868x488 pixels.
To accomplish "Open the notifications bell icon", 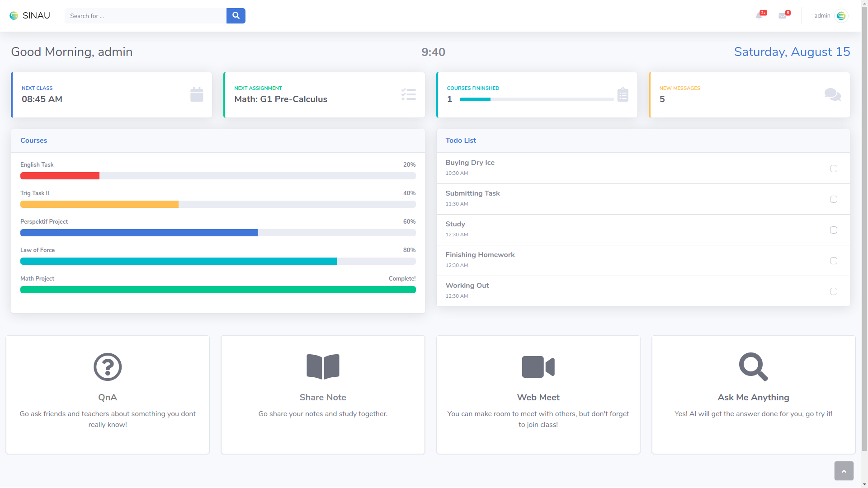I will point(759,16).
